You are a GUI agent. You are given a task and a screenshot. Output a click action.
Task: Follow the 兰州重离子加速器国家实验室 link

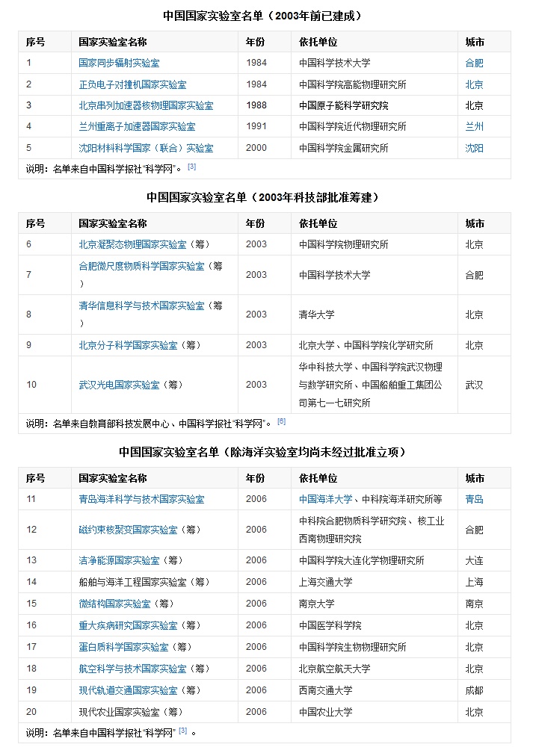tap(137, 127)
